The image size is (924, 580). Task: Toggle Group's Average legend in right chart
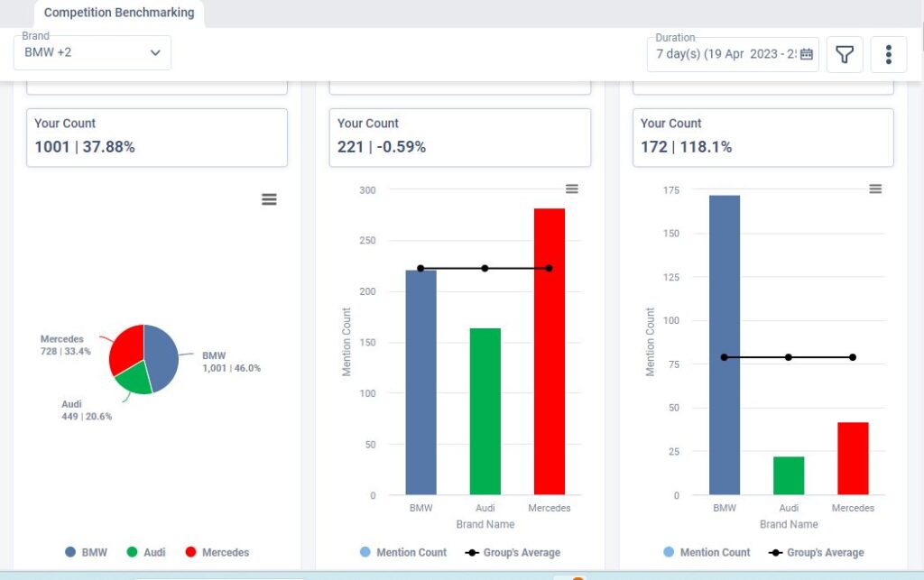tap(816, 552)
